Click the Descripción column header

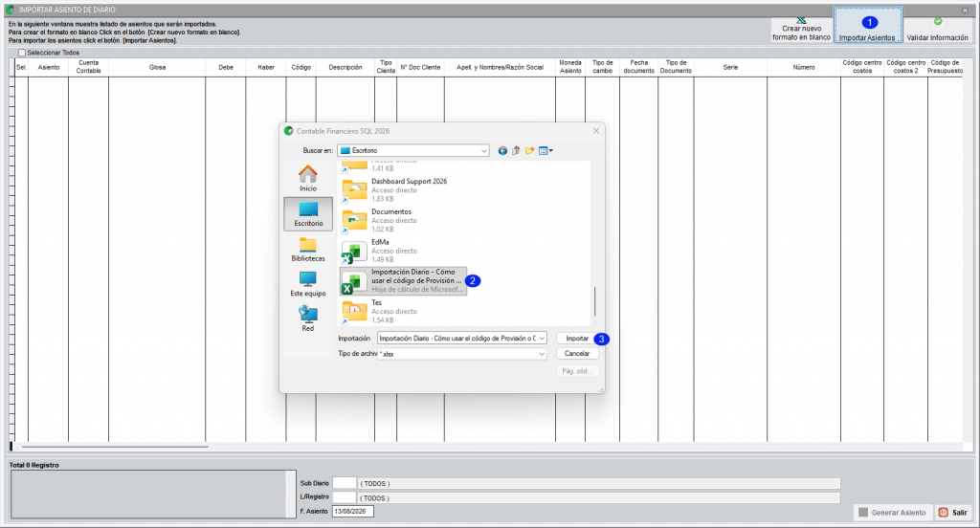coord(345,68)
